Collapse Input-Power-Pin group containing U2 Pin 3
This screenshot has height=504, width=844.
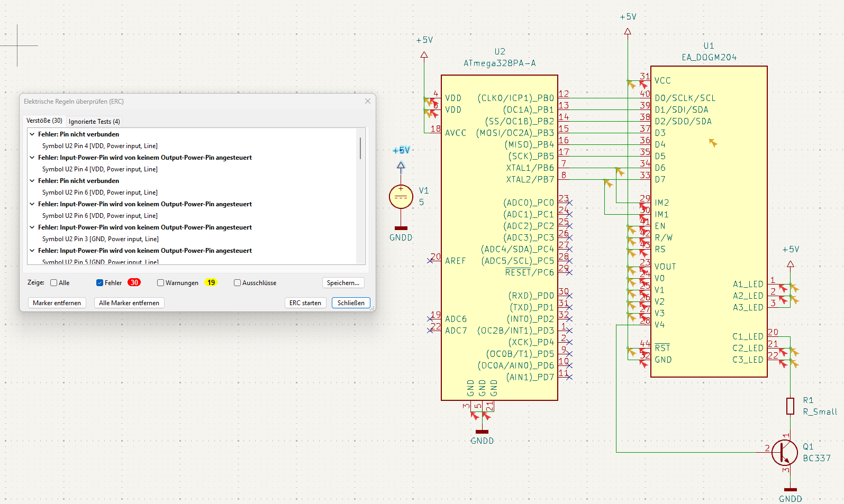click(32, 227)
